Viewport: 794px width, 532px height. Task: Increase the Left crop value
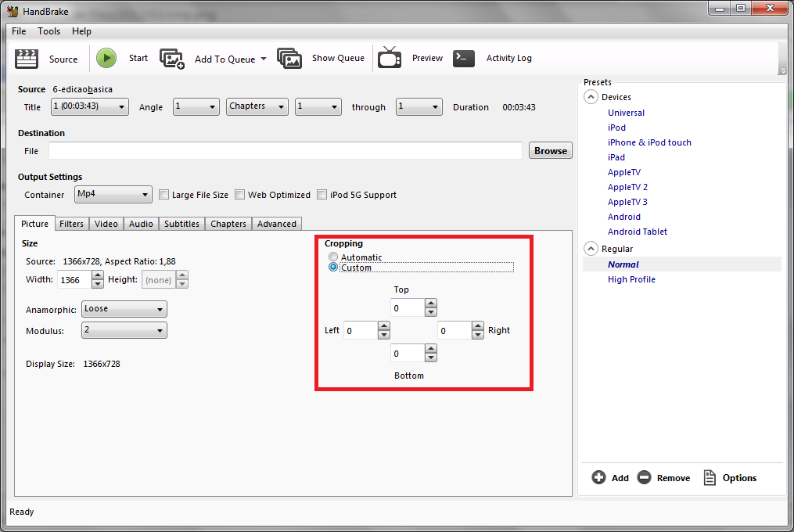[x=384, y=325]
